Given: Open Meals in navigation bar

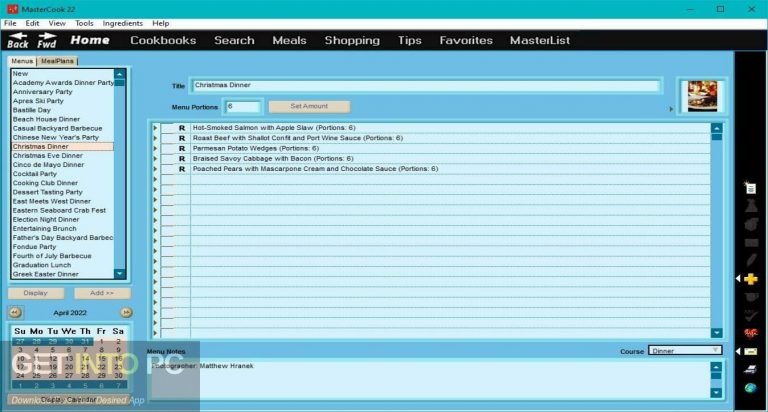Looking at the screenshot, I should click(289, 40).
